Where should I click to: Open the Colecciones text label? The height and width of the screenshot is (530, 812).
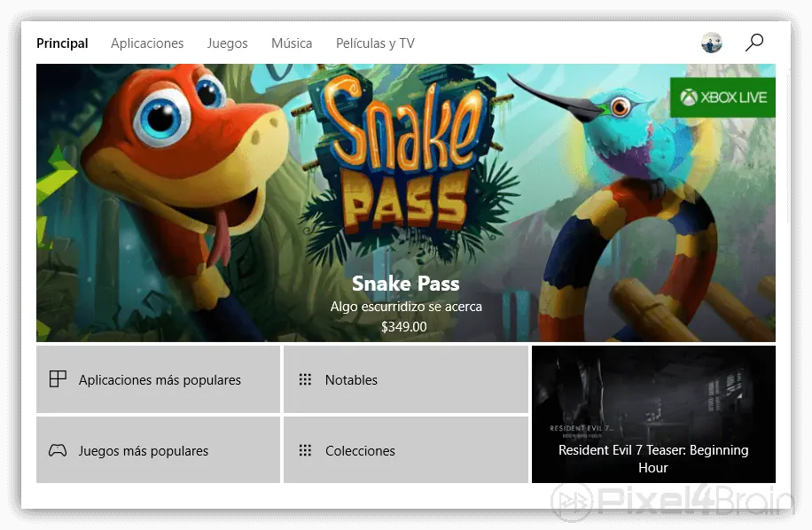(x=360, y=451)
